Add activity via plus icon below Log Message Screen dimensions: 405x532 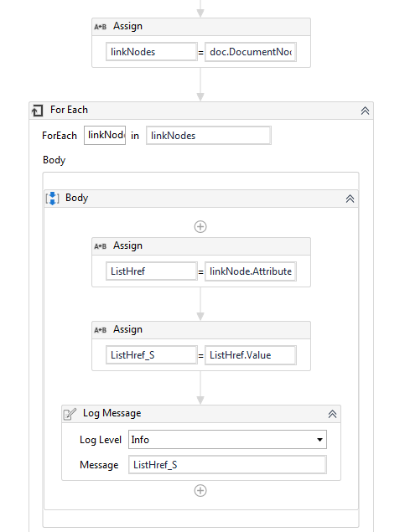click(200, 491)
